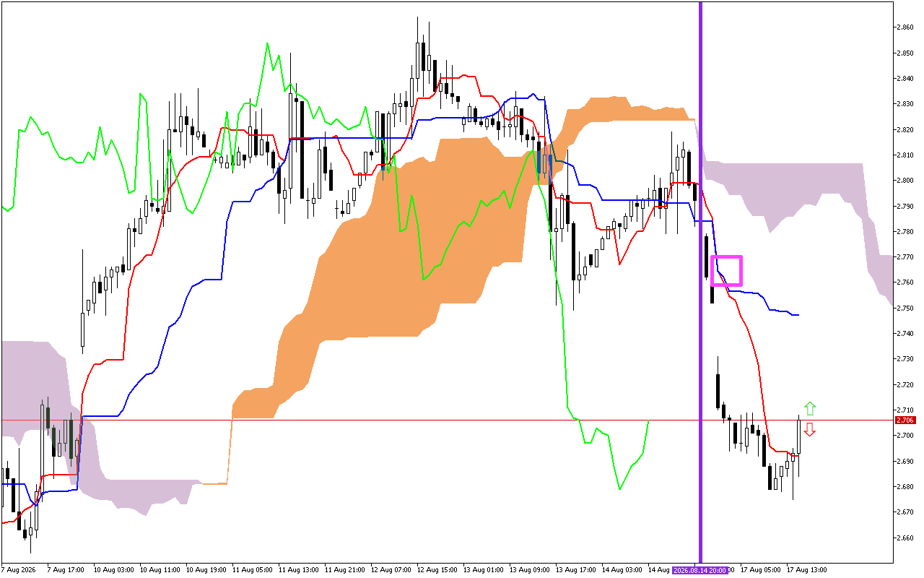Click the 11 Aug 13:00 time label
The image size is (924, 578).
pos(299,570)
